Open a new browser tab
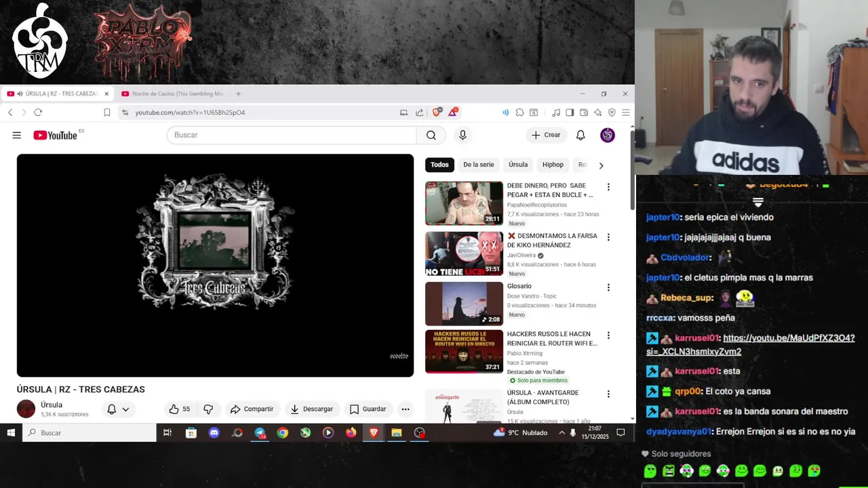The width and height of the screenshot is (868, 488). pos(238,94)
